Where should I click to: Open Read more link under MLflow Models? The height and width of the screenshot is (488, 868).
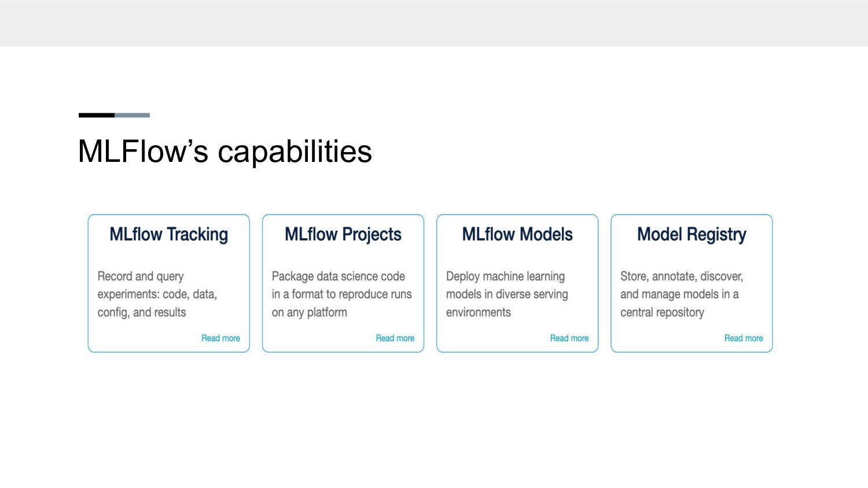tap(569, 338)
